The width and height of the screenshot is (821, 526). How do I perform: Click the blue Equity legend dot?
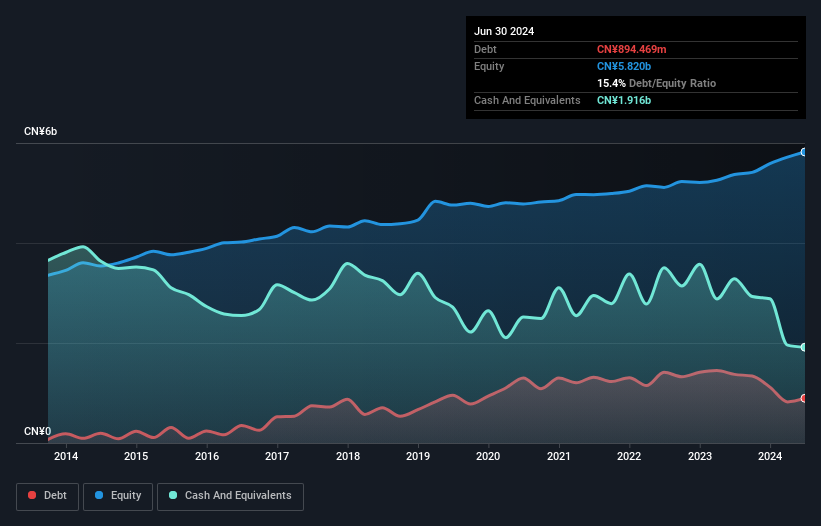point(99,495)
